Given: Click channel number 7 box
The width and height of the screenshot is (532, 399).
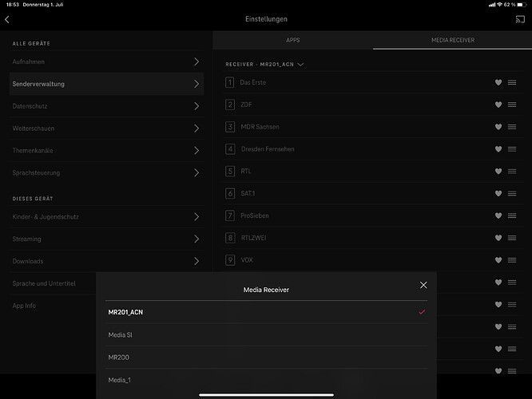Looking at the screenshot, I should (230, 215).
